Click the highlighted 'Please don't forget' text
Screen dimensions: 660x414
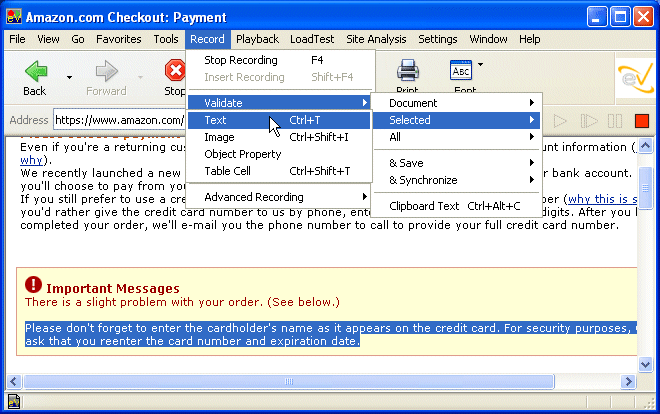click(331, 334)
